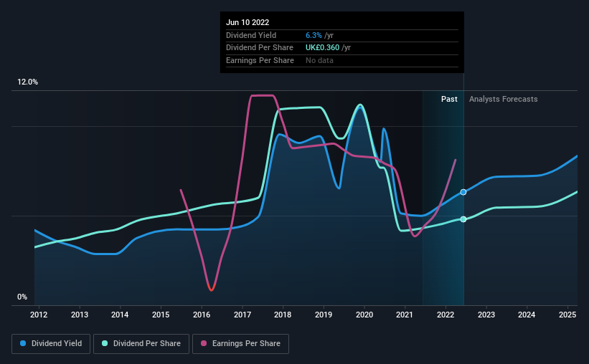Select the 2021 x-axis label
This screenshot has width=589, height=364.
(405, 315)
